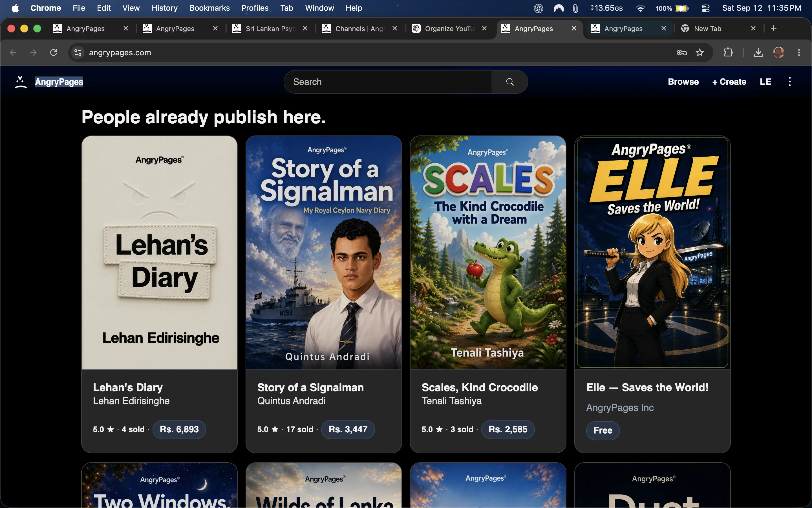
Task: View site information icon in address bar
Action: [78, 52]
